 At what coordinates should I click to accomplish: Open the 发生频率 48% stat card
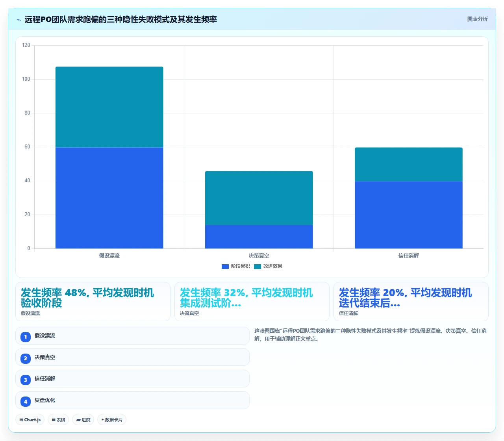[x=93, y=302]
